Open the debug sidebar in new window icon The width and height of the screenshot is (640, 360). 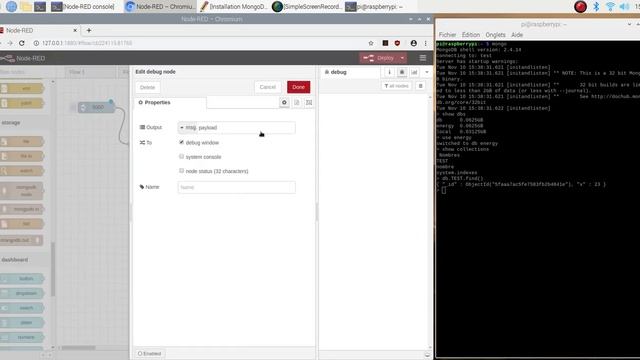coord(427,355)
